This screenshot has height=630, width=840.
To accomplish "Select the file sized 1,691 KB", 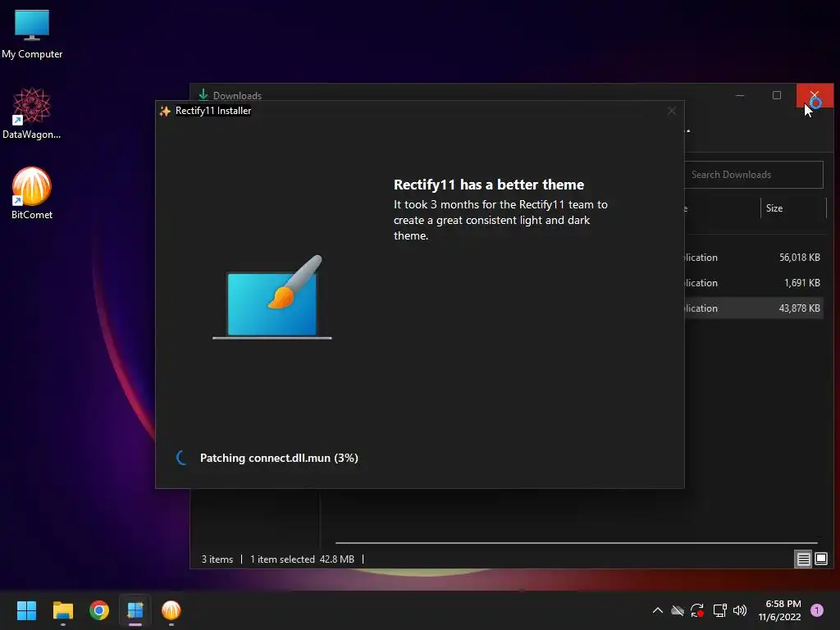I will (x=754, y=283).
